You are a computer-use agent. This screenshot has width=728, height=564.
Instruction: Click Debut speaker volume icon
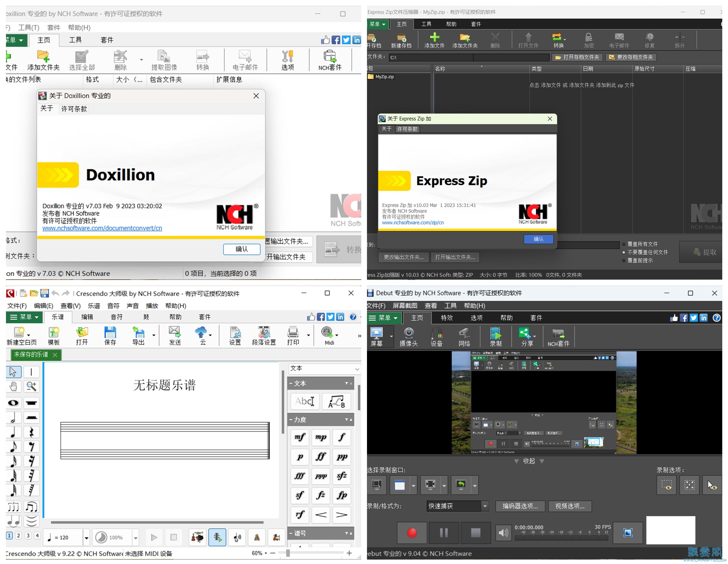coord(503,533)
